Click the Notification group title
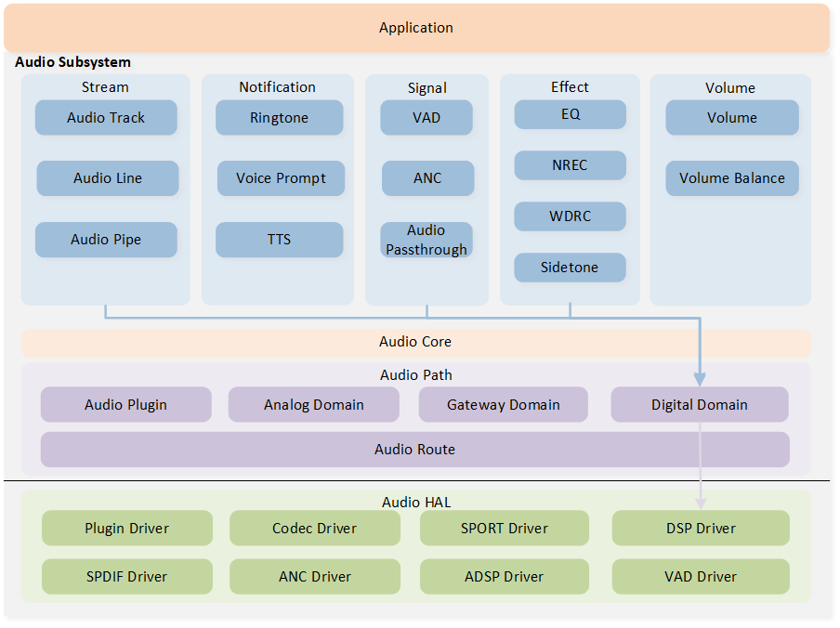Viewport: 840px width, 628px height. coord(278,87)
